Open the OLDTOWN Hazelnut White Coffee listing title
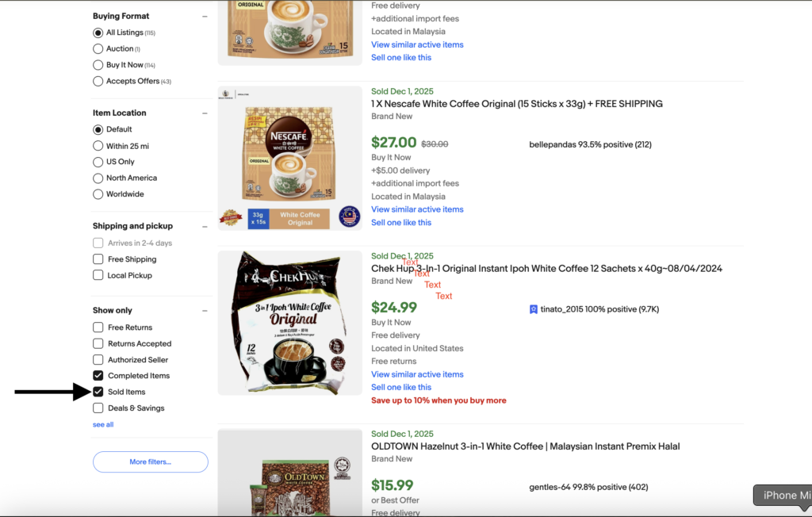The width and height of the screenshot is (812, 517). (x=525, y=446)
